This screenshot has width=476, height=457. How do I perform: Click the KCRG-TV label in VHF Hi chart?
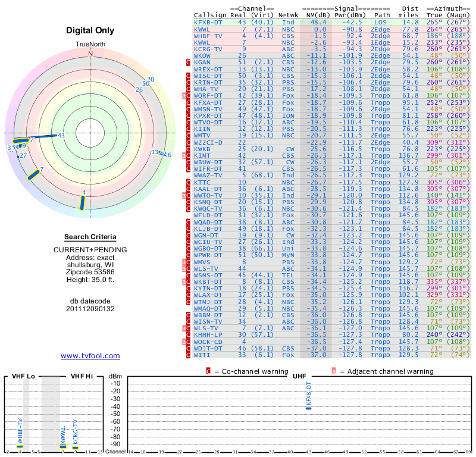click(x=76, y=431)
